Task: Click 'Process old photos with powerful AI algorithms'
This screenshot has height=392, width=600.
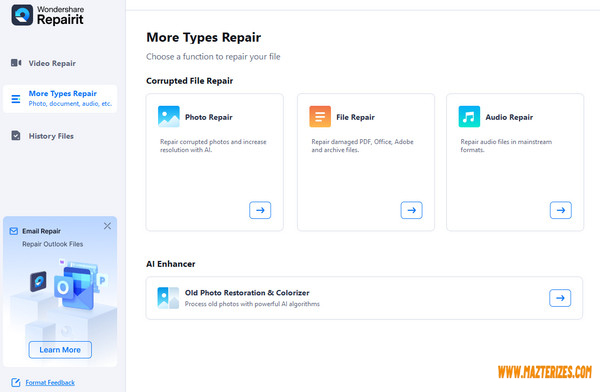Action: pos(252,304)
